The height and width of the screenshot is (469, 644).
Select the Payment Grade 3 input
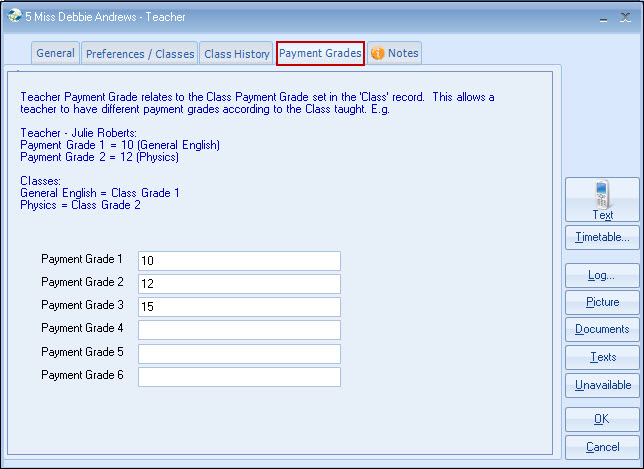pos(239,307)
